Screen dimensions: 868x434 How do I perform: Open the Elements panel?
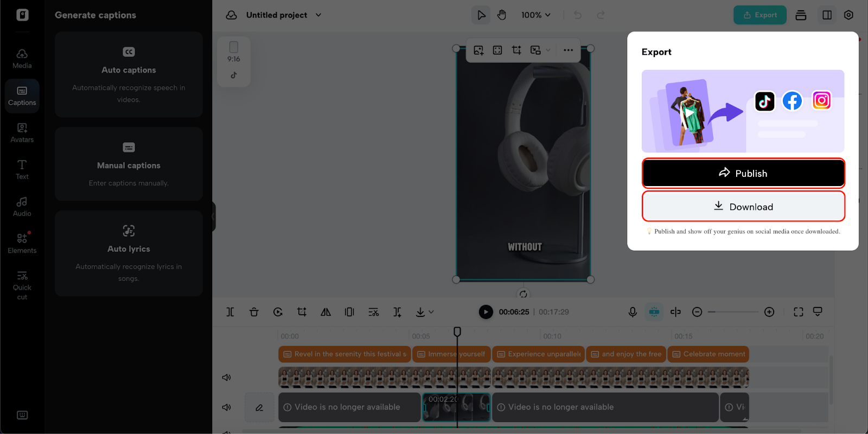tap(22, 244)
